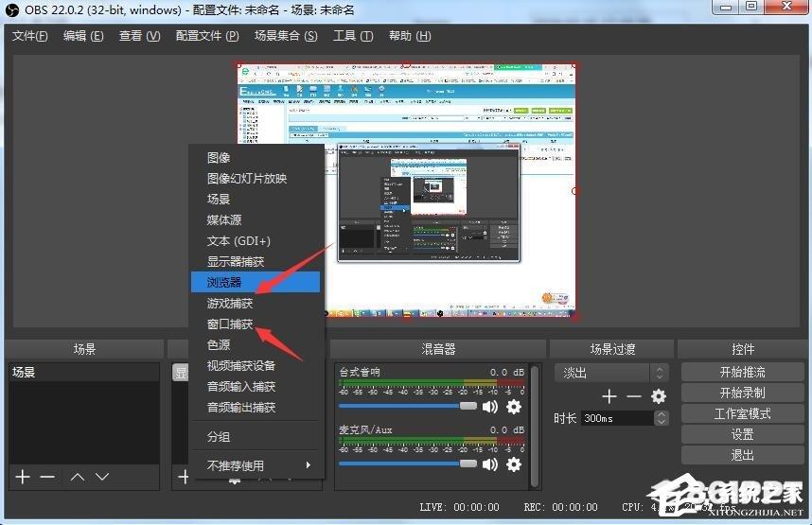Move scene up arrow
812x525 pixels.
[x=78, y=477]
